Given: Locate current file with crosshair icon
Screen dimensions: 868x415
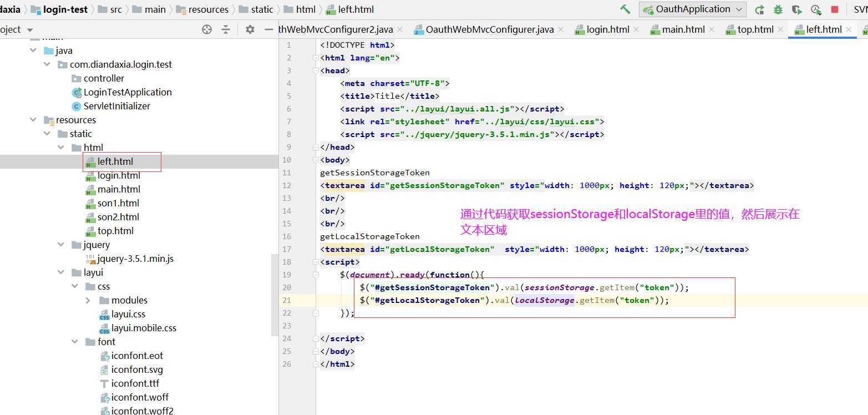Looking at the screenshot, I should coord(207,29).
